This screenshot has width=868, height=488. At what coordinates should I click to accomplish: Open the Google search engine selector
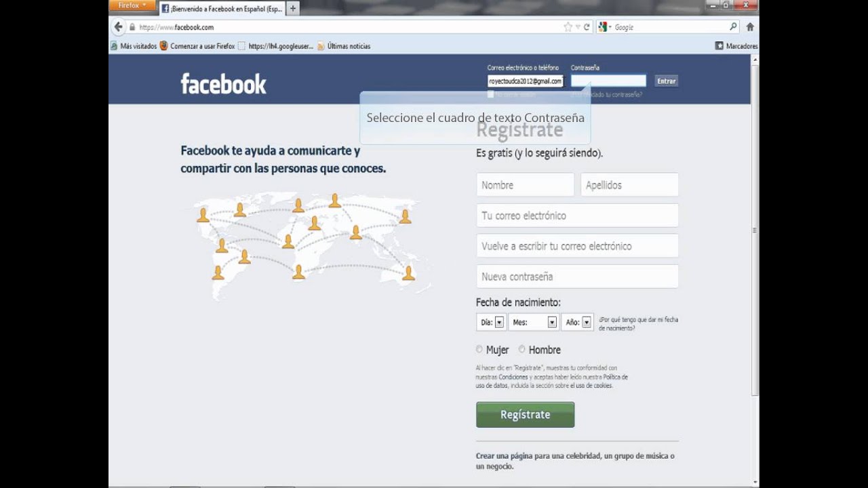tap(605, 27)
